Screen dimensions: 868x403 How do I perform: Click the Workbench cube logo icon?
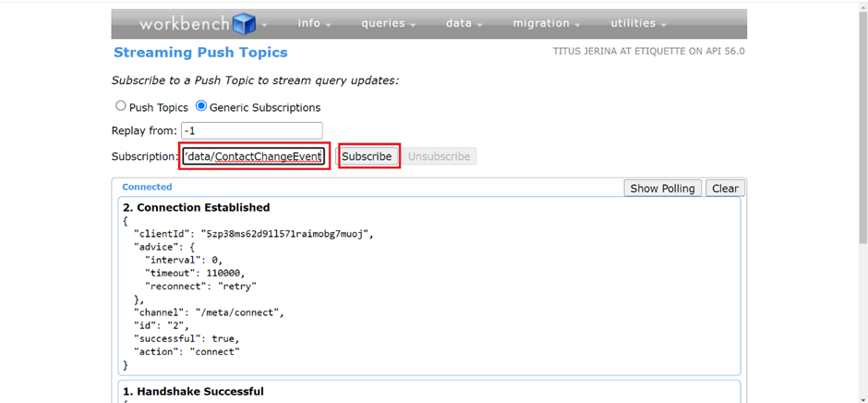(244, 24)
